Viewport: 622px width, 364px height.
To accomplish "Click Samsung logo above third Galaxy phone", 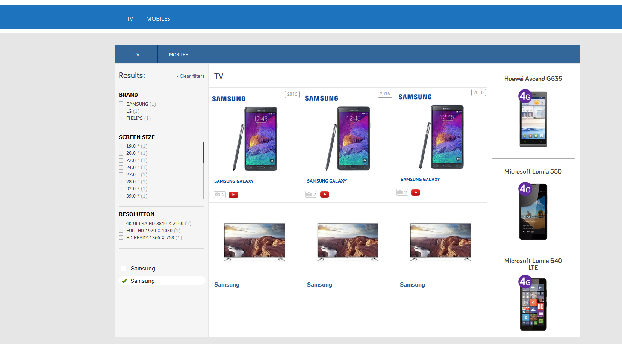I will (415, 97).
